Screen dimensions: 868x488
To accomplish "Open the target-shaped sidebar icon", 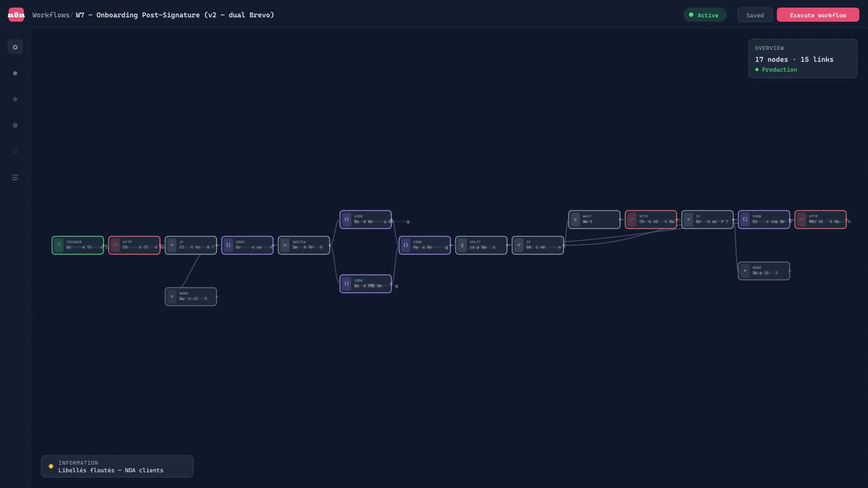I will [15, 125].
